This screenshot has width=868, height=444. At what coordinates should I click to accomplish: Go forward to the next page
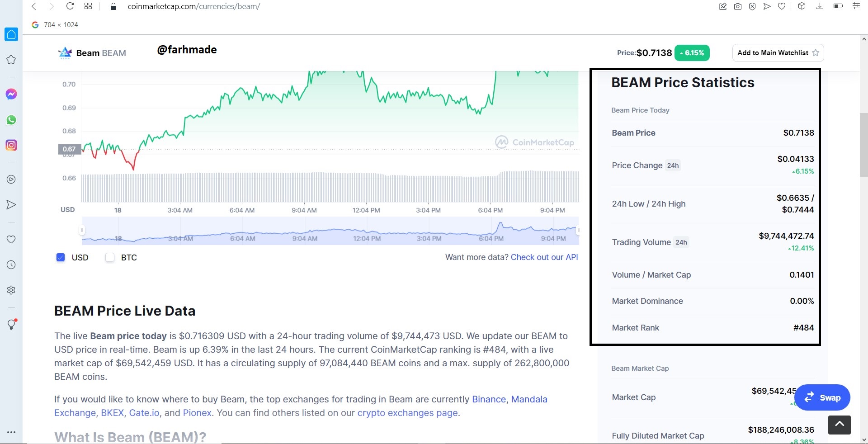[x=52, y=6]
